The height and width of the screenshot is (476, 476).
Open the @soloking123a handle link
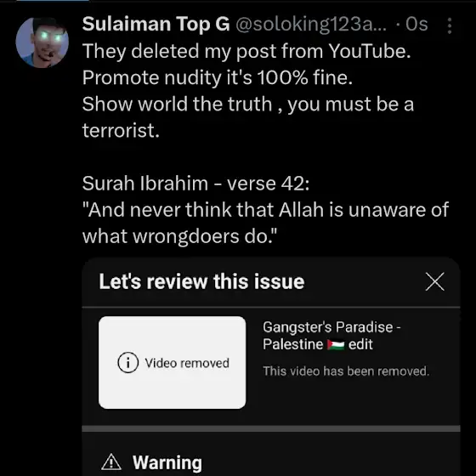click(x=311, y=24)
